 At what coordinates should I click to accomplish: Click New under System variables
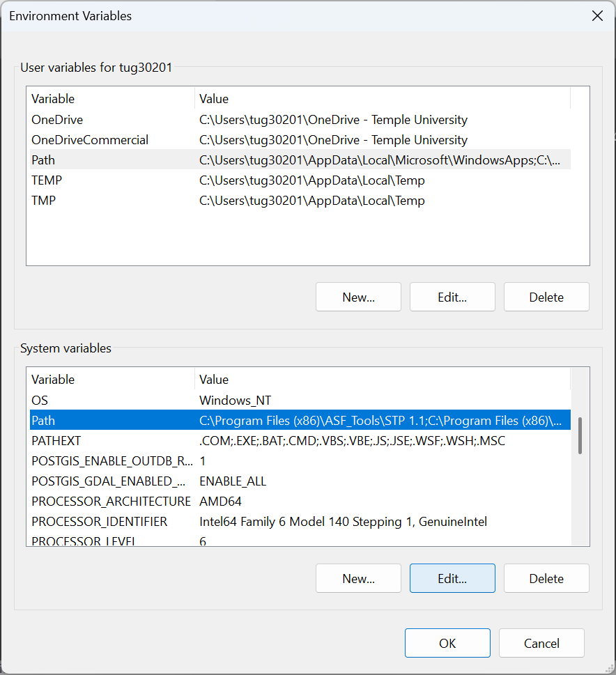[358, 578]
